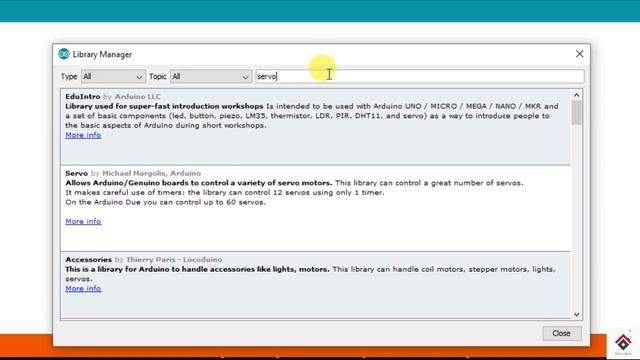The height and width of the screenshot is (360, 640).
Task: Open More info link for Servo library
Action: pos(83,221)
